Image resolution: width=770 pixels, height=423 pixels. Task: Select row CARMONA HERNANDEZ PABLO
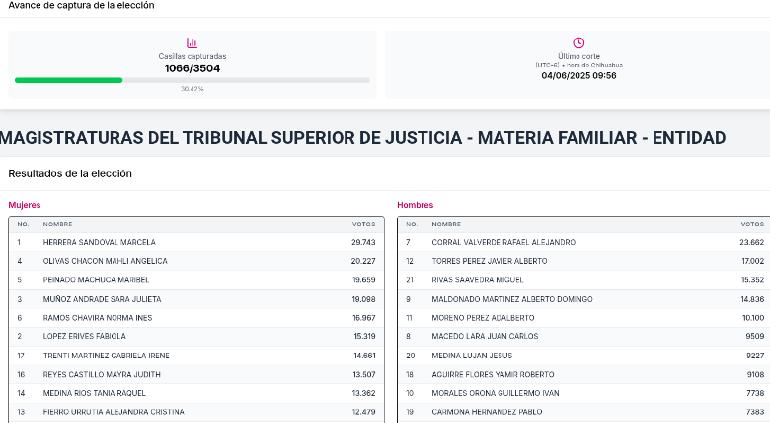click(x=584, y=412)
